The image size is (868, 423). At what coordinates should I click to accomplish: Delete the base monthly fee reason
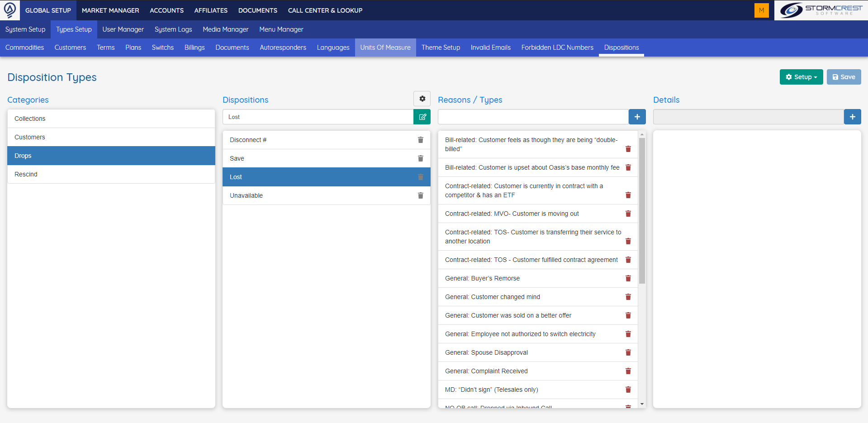pyautogui.click(x=628, y=167)
